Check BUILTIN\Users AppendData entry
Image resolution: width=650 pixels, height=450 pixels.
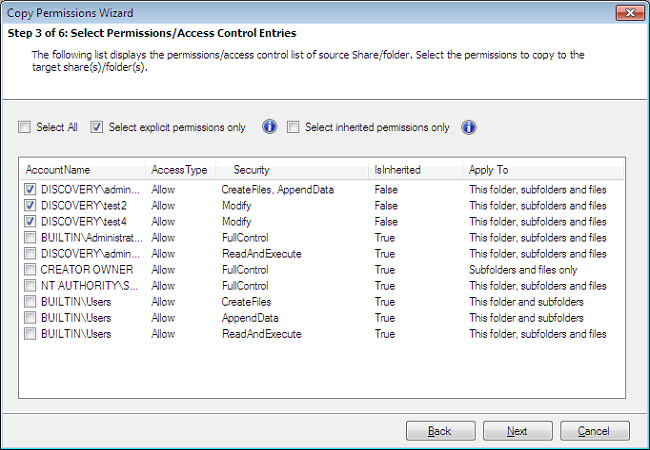(x=30, y=318)
